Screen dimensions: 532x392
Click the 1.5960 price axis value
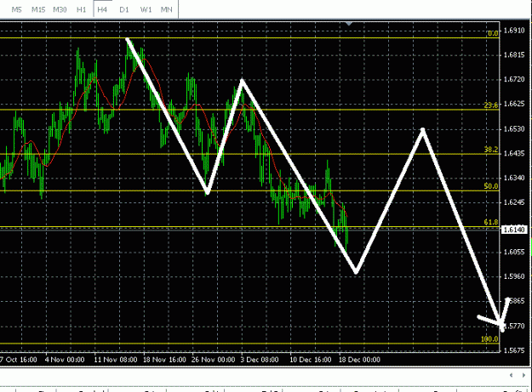click(x=514, y=276)
